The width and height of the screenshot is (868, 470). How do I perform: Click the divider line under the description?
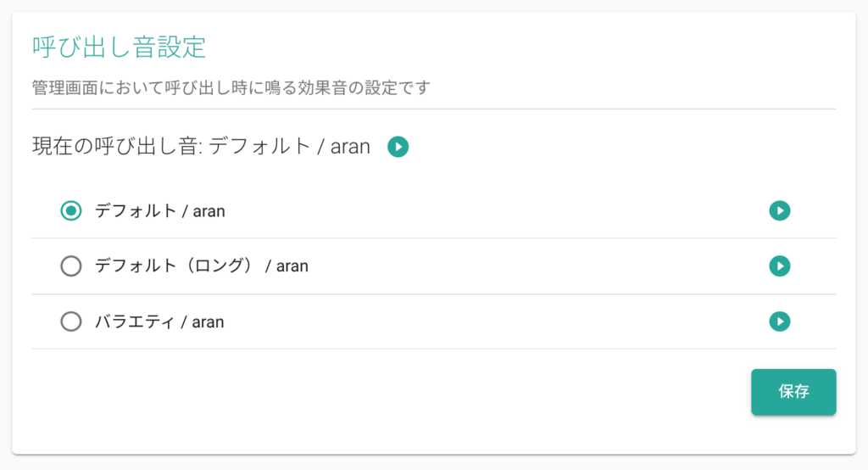tap(433, 109)
